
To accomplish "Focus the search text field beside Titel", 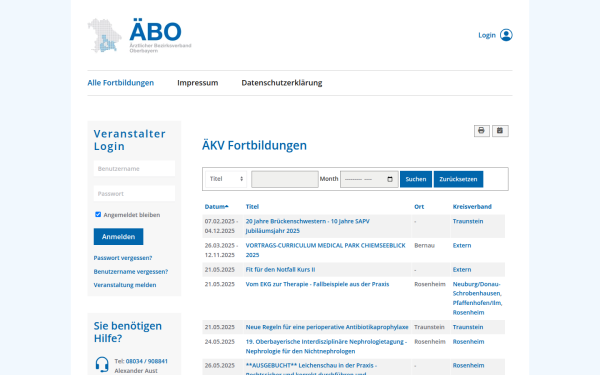I will 285,179.
